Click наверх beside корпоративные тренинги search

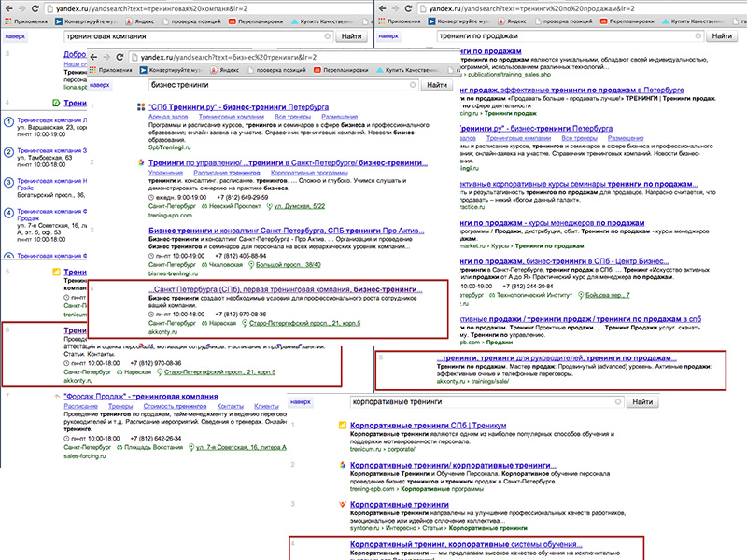(301, 402)
